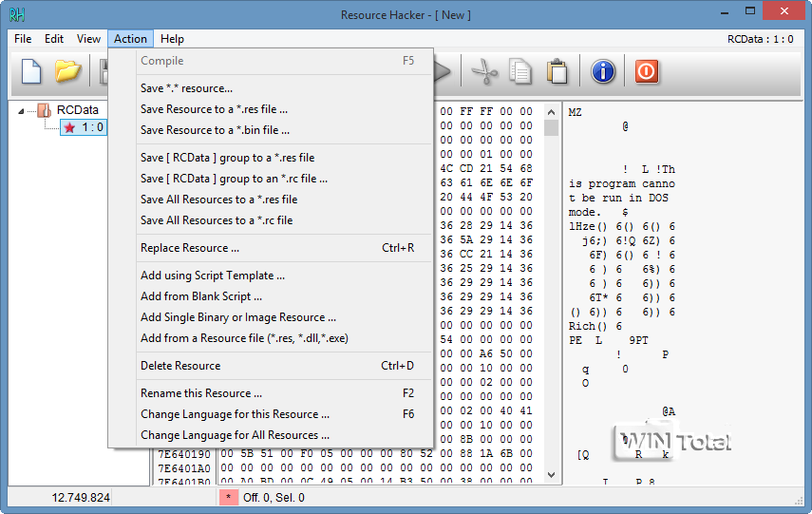This screenshot has height=514, width=812.
Task: Open the View menu
Action: tap(88, 39)
